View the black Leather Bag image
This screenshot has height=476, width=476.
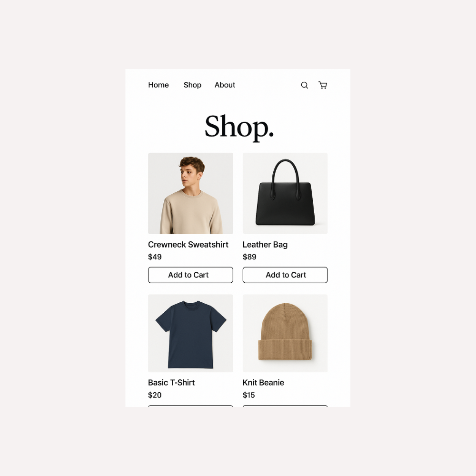point(285,193)
